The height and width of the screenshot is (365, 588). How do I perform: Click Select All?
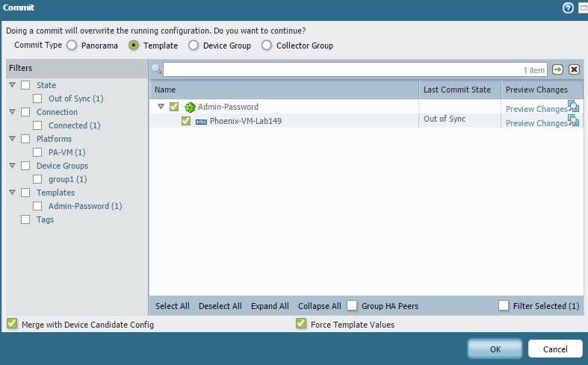(173, 306)
